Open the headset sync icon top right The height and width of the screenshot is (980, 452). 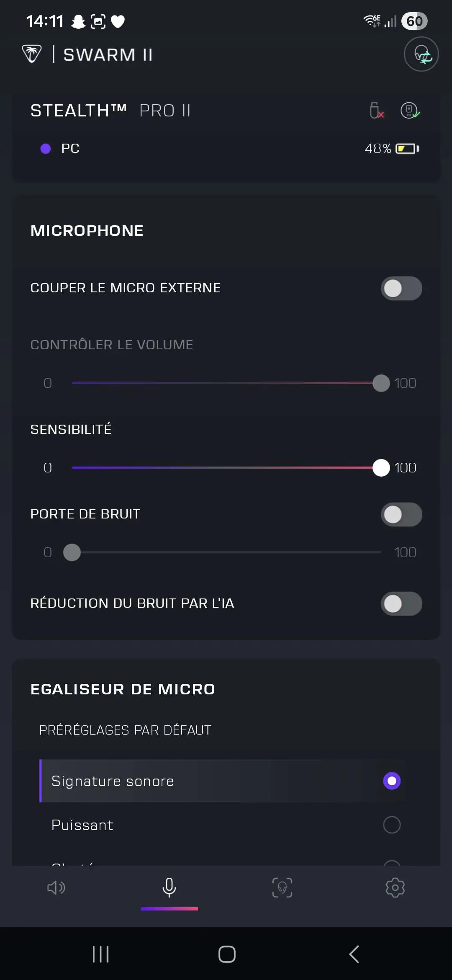421,54
